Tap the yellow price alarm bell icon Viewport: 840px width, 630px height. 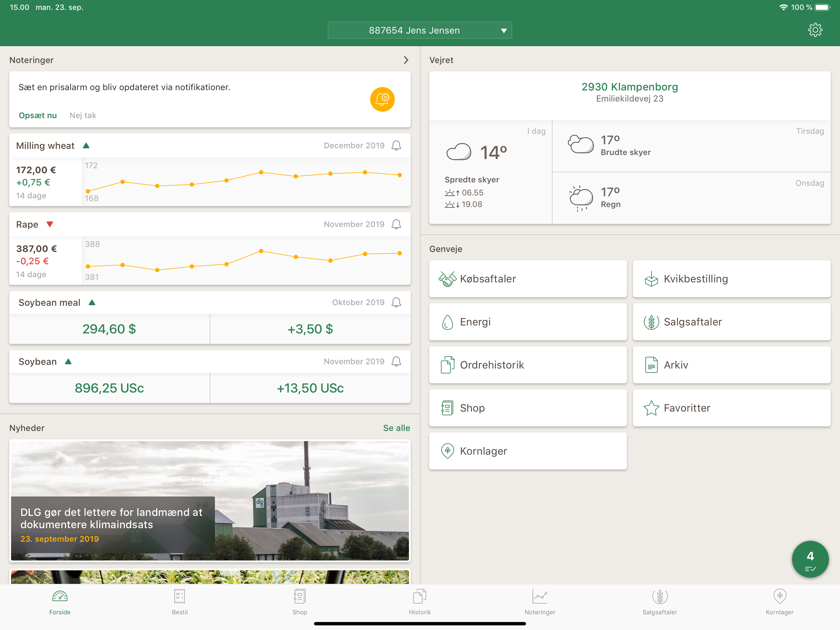tap(382, 99)
